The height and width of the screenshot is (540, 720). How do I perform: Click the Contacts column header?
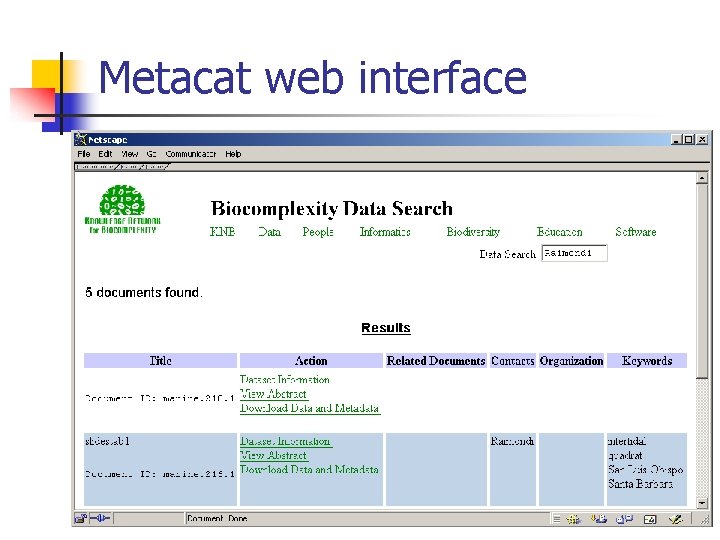(512, 361)
